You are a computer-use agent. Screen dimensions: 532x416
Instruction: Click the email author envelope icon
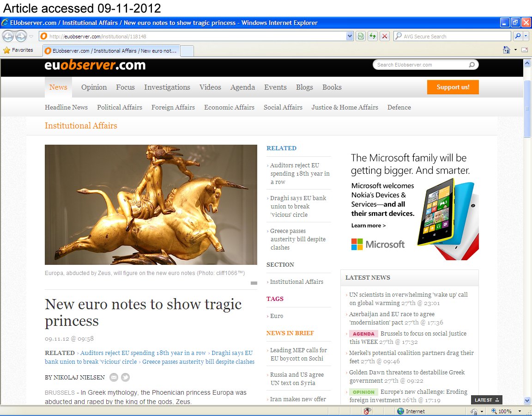[114, 378]
